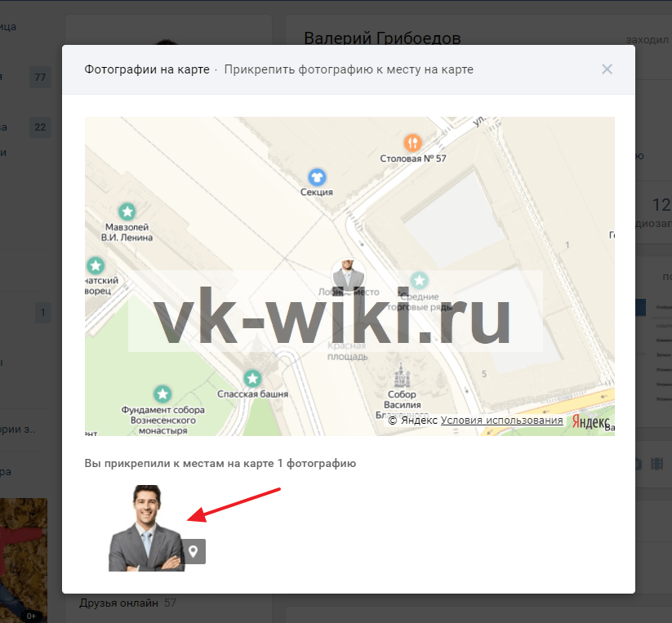Click the orange Столовая № 57 restaurant marker
Viewport: 672px width, 623px height.
pos(413,142)
